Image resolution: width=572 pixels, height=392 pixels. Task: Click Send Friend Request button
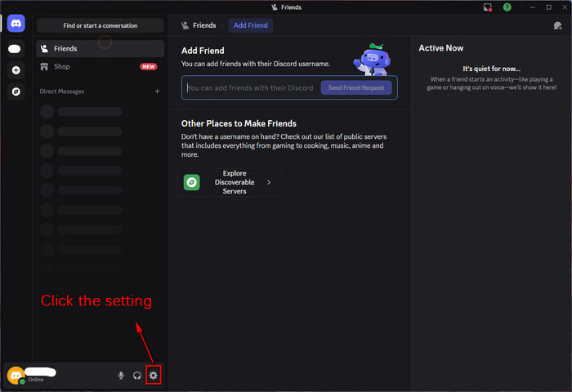[356, 88]
